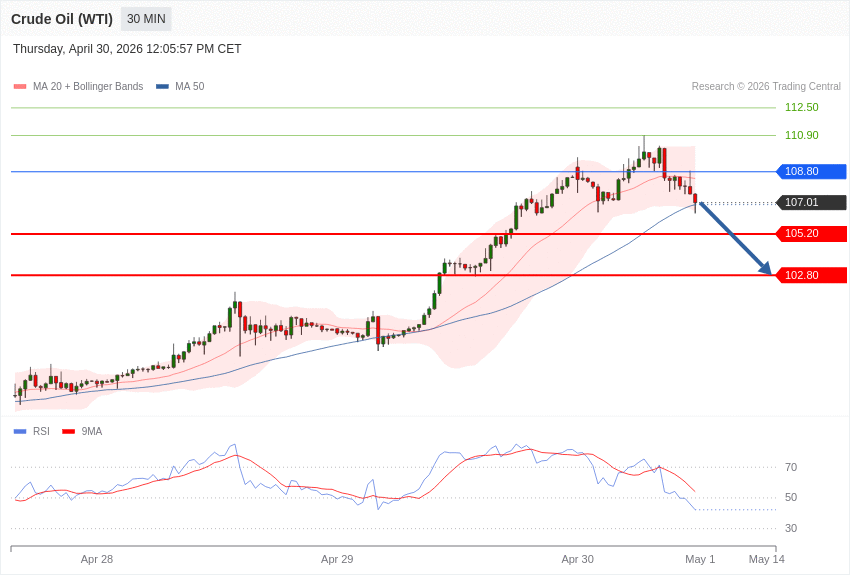Click the RSI 70 level label
The image size is (850, 576).
[x=791, y=468]
